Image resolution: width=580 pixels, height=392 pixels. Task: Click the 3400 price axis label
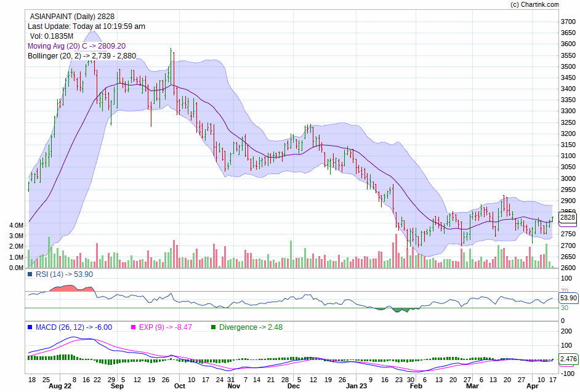[x=568, y=89]
